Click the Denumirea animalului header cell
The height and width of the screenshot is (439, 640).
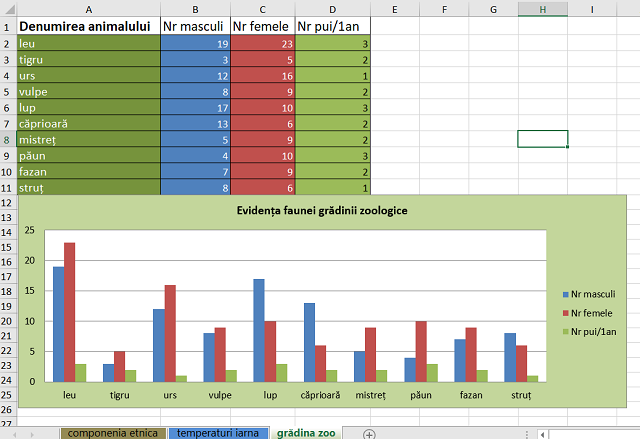coord(88,26)
